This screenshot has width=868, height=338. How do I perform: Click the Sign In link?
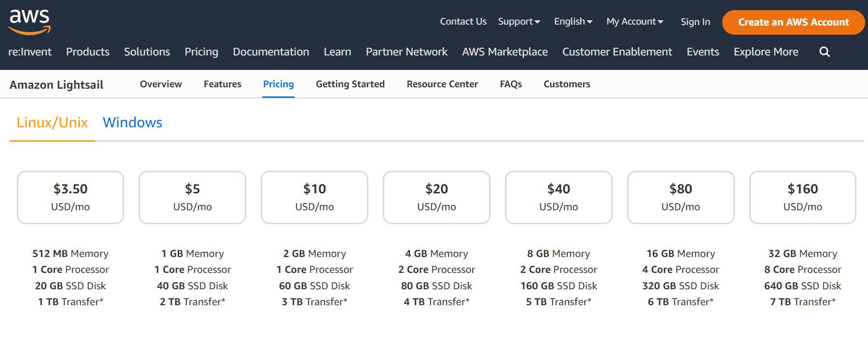pyautogui.click(x=695, y=22)
